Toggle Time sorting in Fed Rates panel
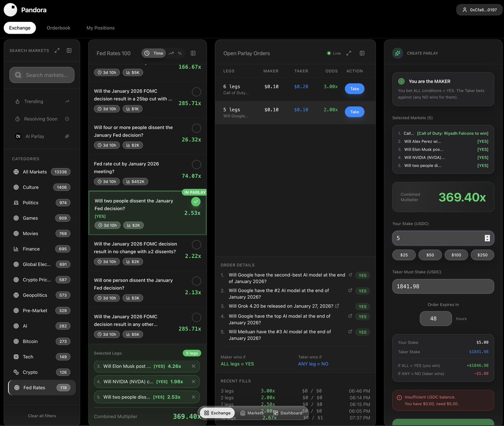504x426 pixels. click(154, 53)
